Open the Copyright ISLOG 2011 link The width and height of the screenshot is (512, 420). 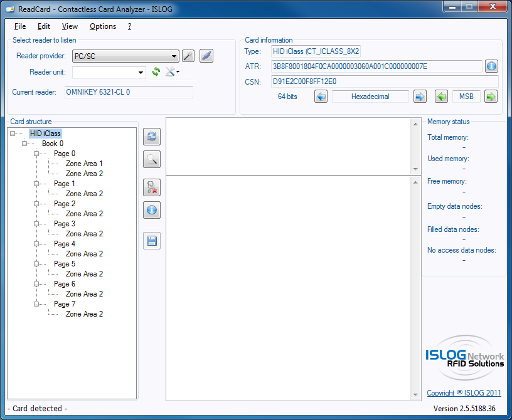[464, 393]
